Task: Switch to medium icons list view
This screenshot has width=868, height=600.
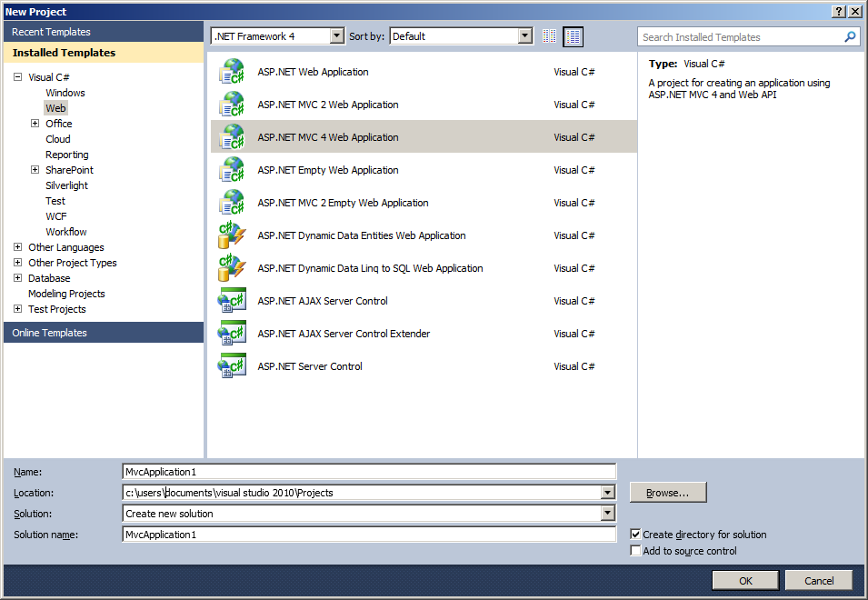Action: [x=573, y=36]
